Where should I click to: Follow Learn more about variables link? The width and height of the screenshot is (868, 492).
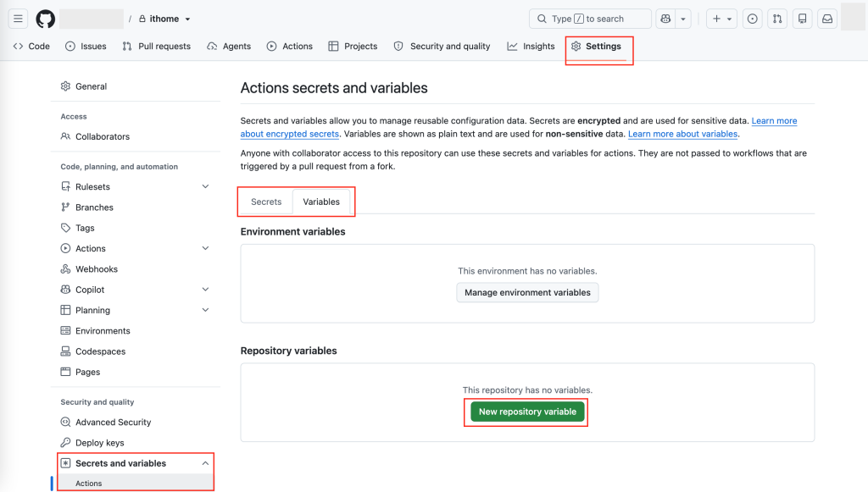[x=682, y=134]
